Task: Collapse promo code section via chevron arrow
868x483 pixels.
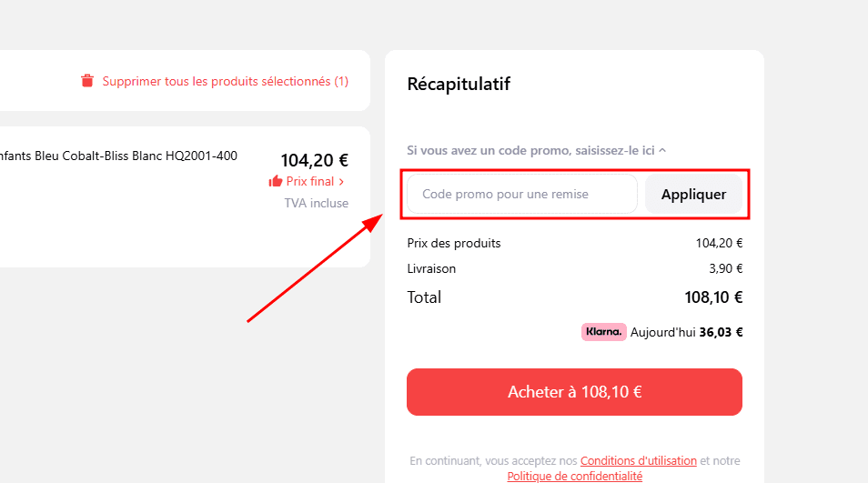Action: 662,150
